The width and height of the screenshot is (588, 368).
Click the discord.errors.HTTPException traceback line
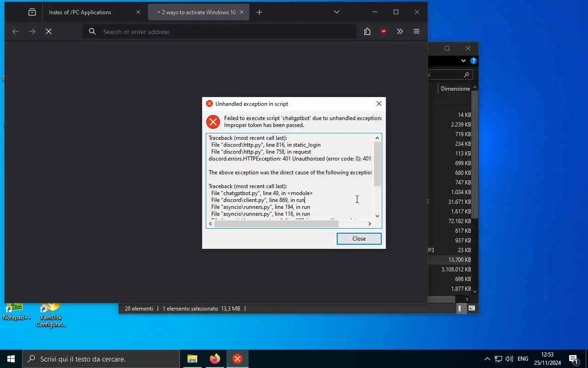click(x=290, y=159)
